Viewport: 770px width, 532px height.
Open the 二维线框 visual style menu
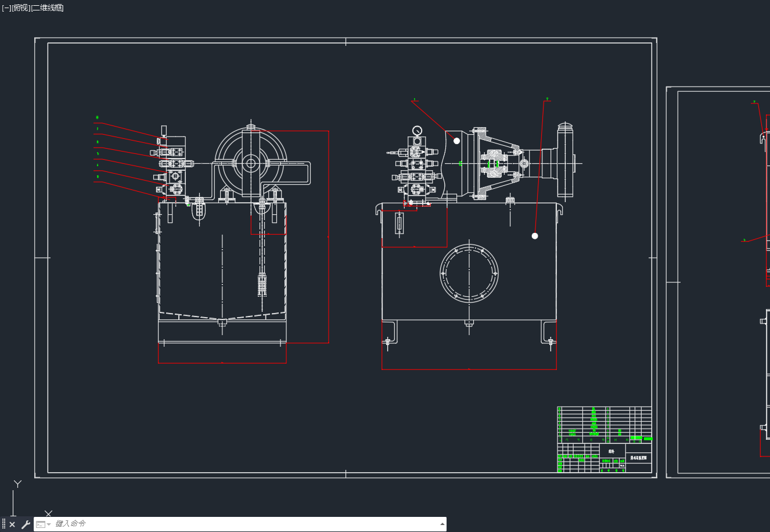47,8
